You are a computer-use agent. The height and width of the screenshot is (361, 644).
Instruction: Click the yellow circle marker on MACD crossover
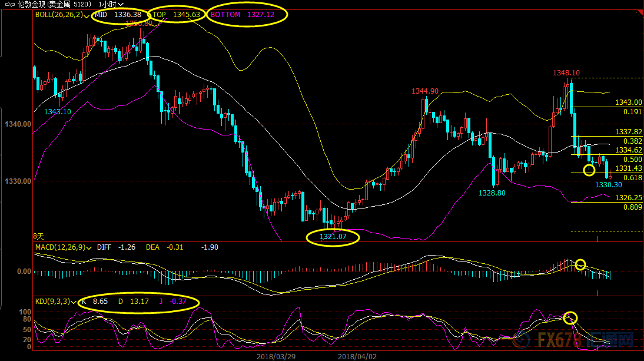pos(580,264)
